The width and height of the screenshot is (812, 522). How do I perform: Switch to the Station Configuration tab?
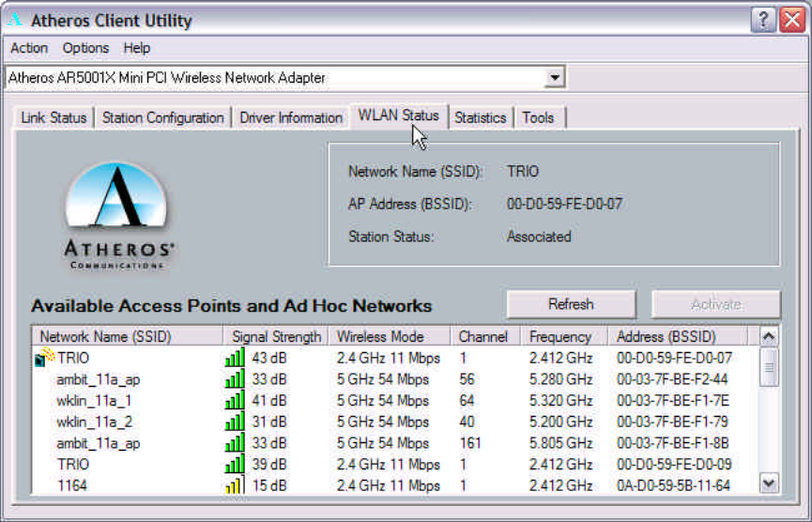[163, 117]
